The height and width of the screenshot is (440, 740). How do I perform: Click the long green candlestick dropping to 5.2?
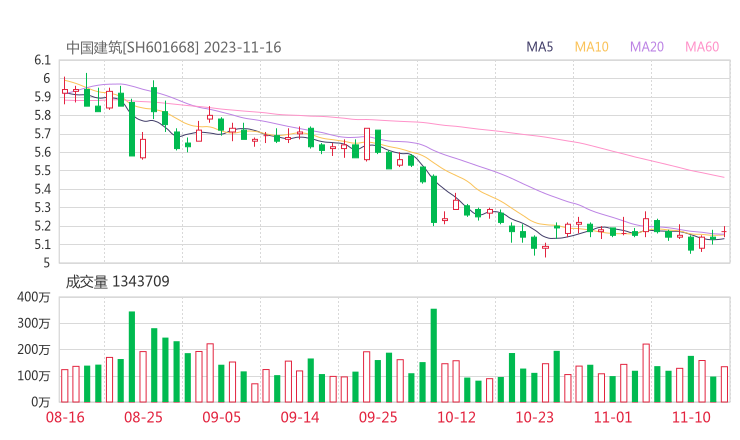pyautogui.click(x=434, y=199)
